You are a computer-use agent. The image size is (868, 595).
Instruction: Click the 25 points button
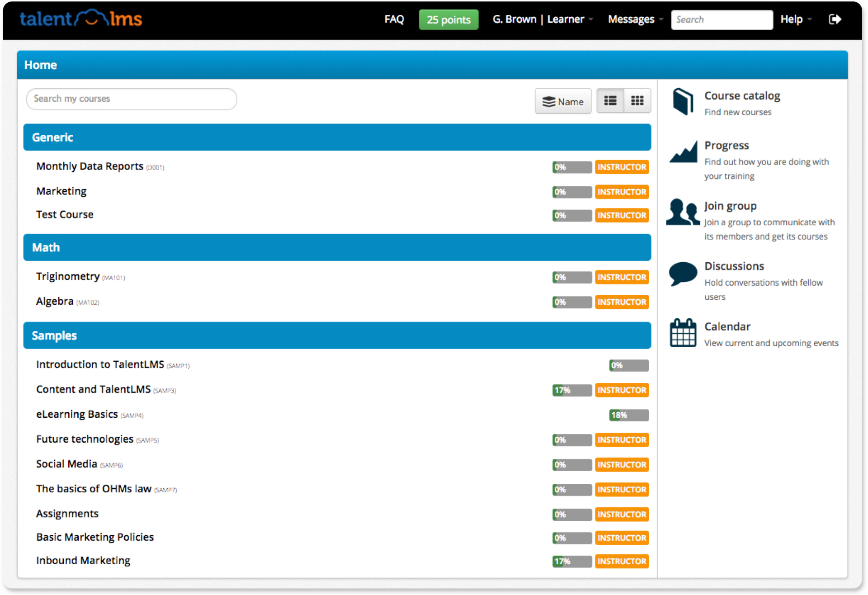click(x=448, y=19)
